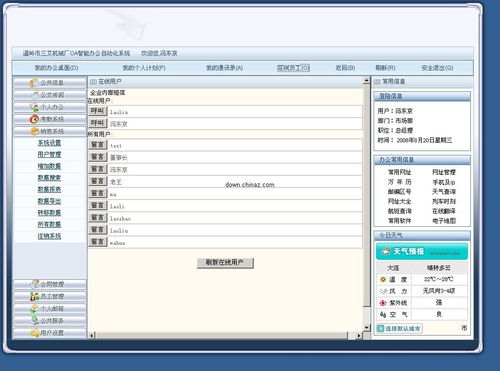Select 安全退出(Q) in top menu
The height and width of the screenshot is (371, 500).
click(437, 68)
